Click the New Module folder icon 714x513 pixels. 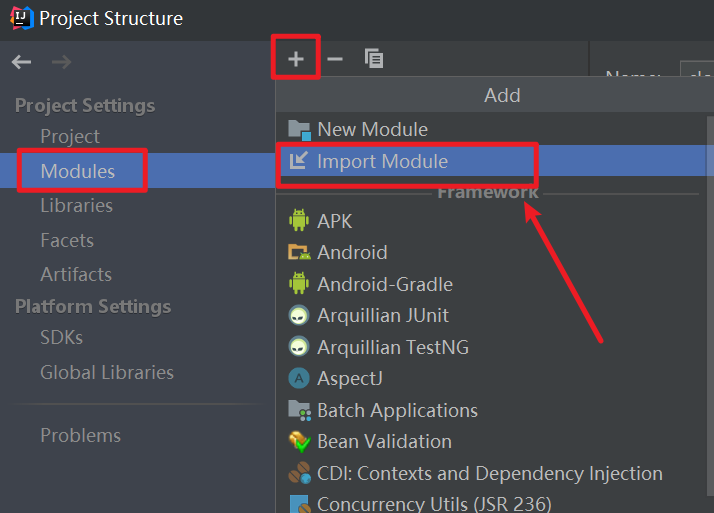click(300, 130)
